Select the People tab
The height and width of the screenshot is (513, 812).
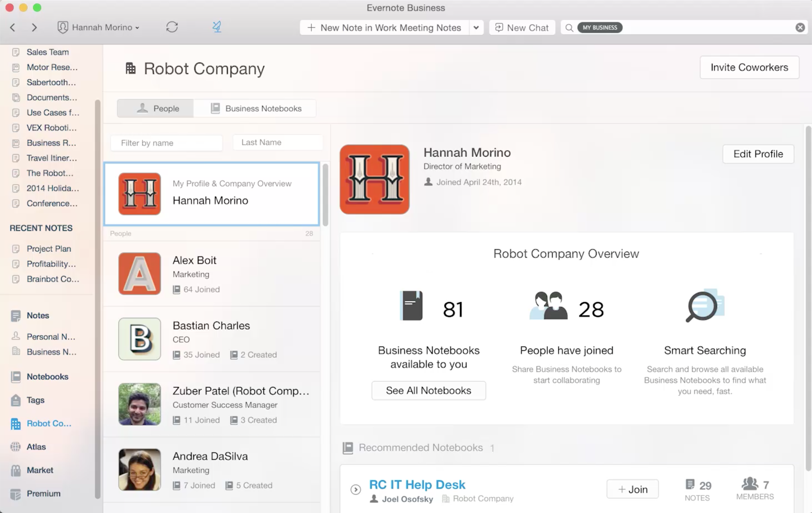(156, 107)
